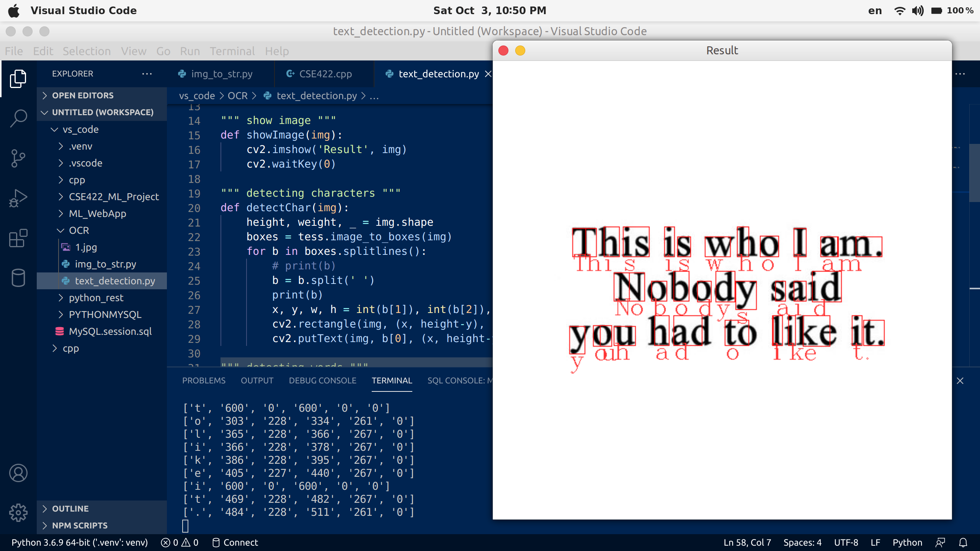Expand the OUTLINE section
980x551 pixels.
tap(70, 509)
